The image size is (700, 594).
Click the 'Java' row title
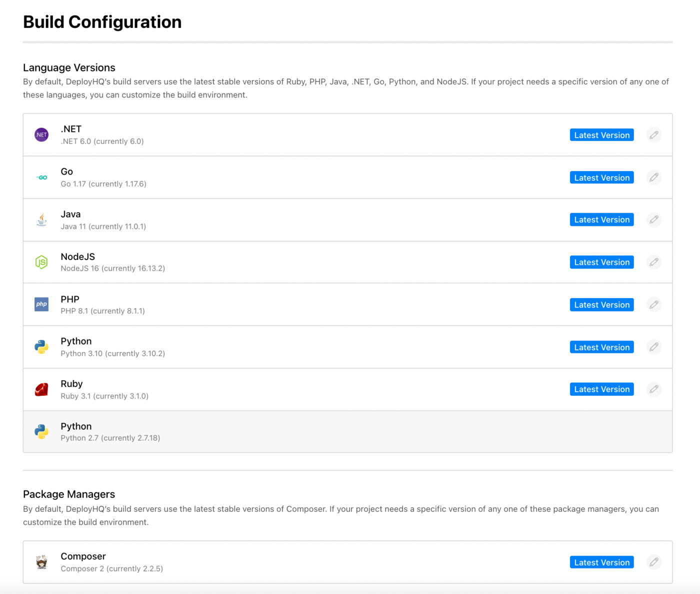pos(70,214)
